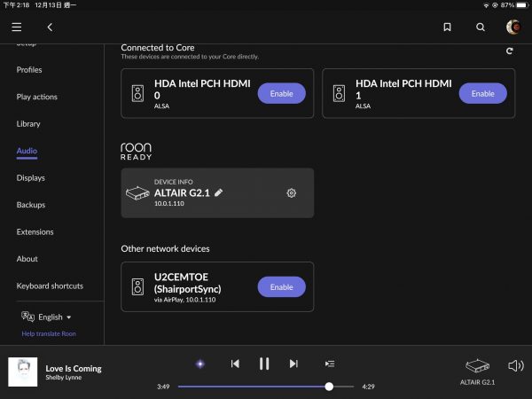Skip to the previous track

(235, 364)
